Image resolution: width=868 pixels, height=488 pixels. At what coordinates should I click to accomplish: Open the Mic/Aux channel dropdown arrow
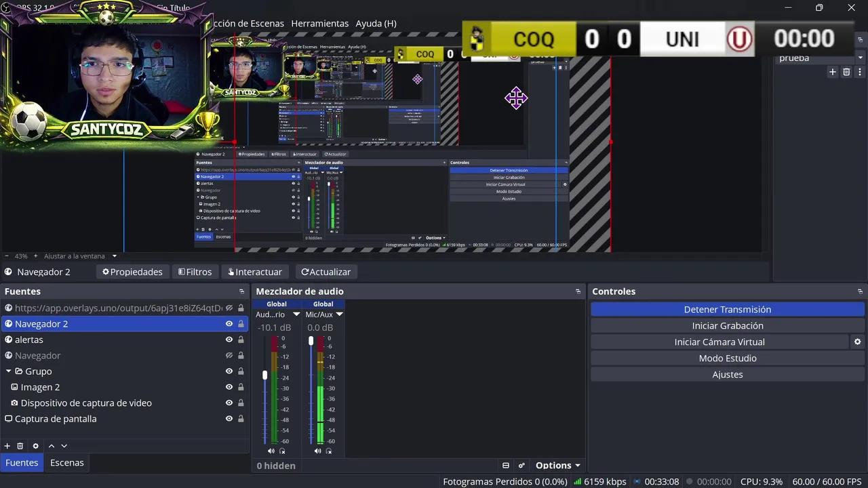(x=339, y=314)
